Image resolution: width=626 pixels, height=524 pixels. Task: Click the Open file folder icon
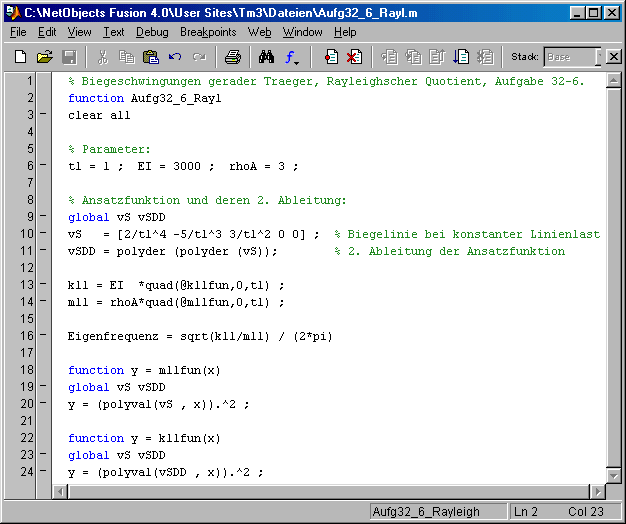click(44, 57)
